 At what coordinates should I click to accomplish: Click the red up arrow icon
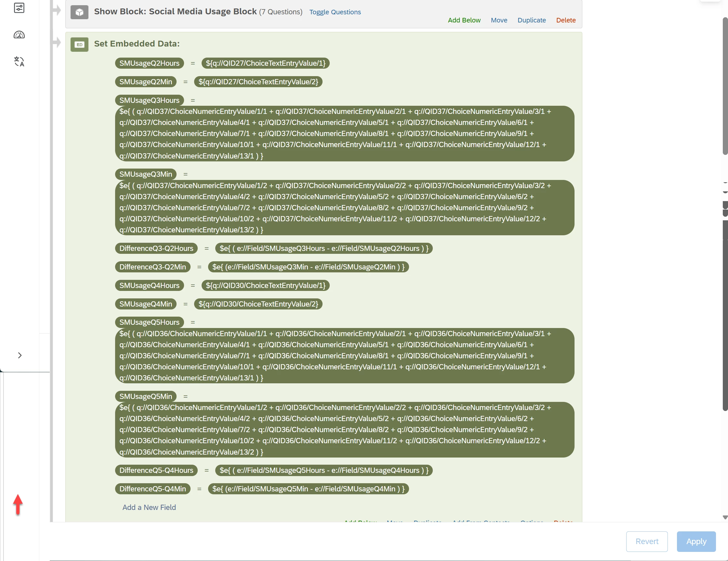click(18, 504)
